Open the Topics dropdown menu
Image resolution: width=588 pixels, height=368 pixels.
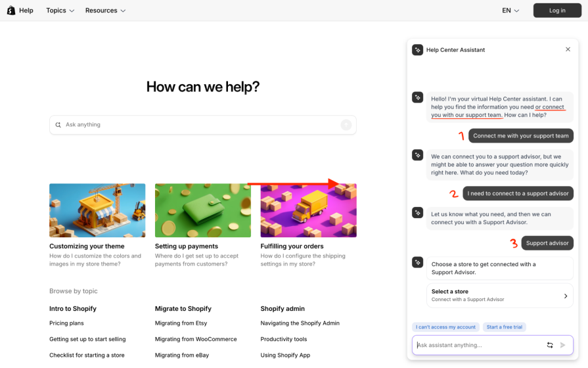[60, 11]
